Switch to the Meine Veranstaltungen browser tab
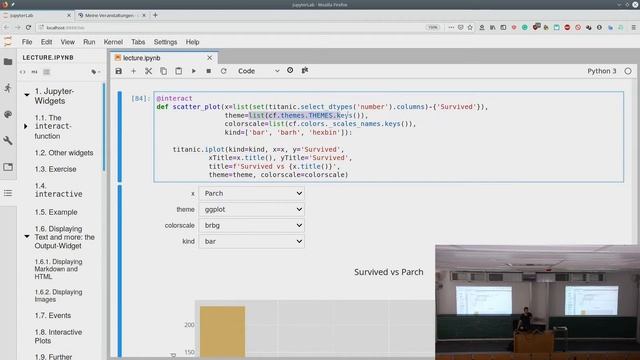640x360 pixels. click(x=111, y=15)
